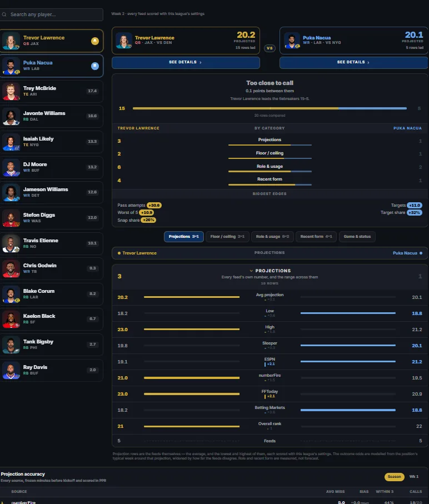Click the search magnifier icon
The width and height of the screenshot is (429, 504).
(x=4, y=14)
